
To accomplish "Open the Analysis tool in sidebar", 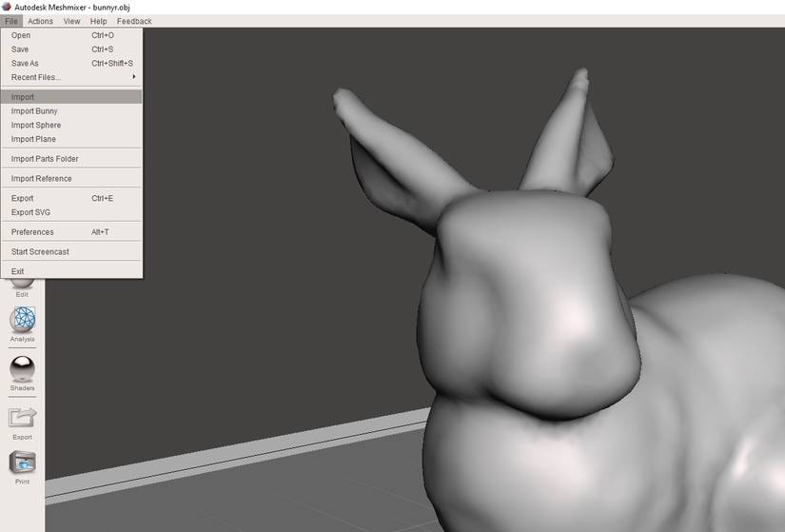I will point(22,324).
